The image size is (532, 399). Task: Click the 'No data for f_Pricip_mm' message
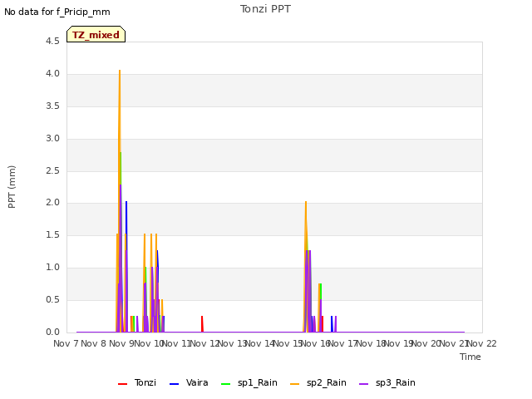click(57, 12)
